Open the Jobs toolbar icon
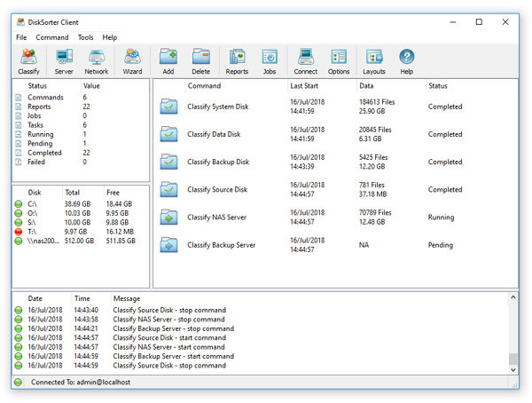The width and height of the screenshot is (532, 403). [x=270, y=61]
